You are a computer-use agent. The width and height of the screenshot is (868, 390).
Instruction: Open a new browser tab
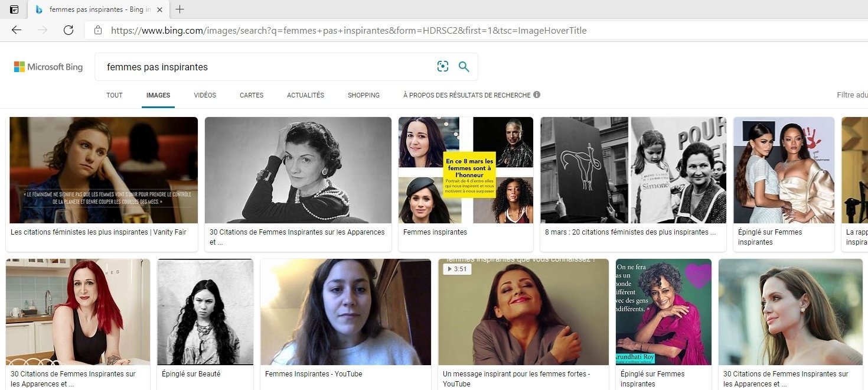(180, 9)
